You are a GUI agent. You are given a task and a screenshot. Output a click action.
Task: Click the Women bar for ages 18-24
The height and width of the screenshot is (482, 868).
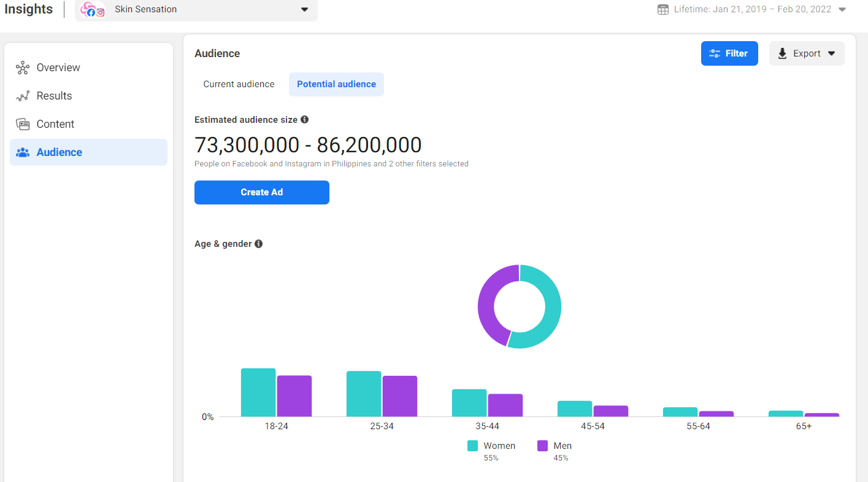(x=258, y=392)
